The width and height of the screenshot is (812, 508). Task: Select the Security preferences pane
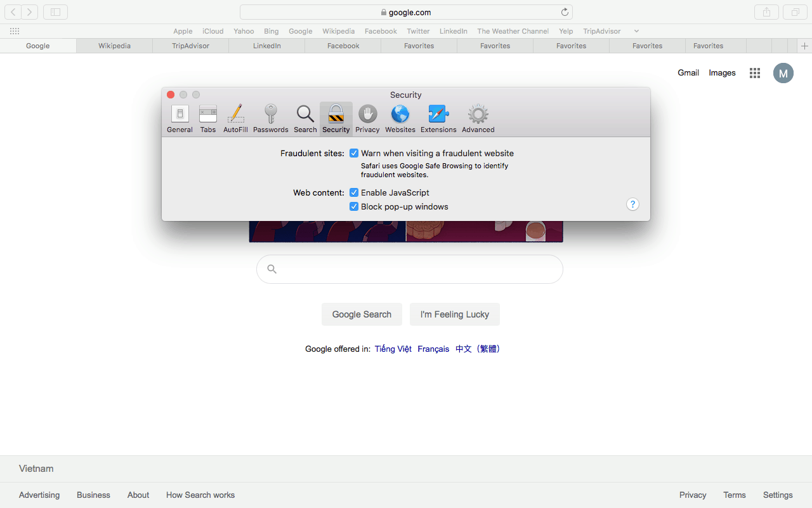(x=336, y=119)
